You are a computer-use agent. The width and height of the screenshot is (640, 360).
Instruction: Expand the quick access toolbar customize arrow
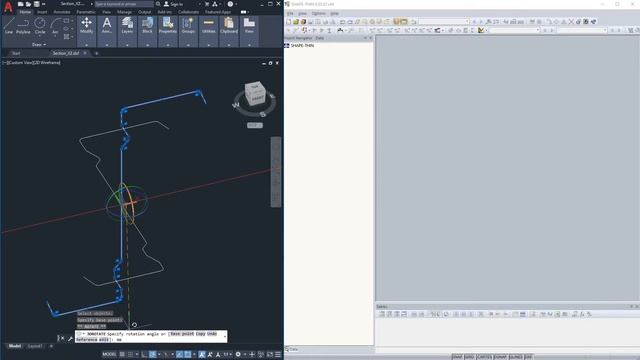44,4
